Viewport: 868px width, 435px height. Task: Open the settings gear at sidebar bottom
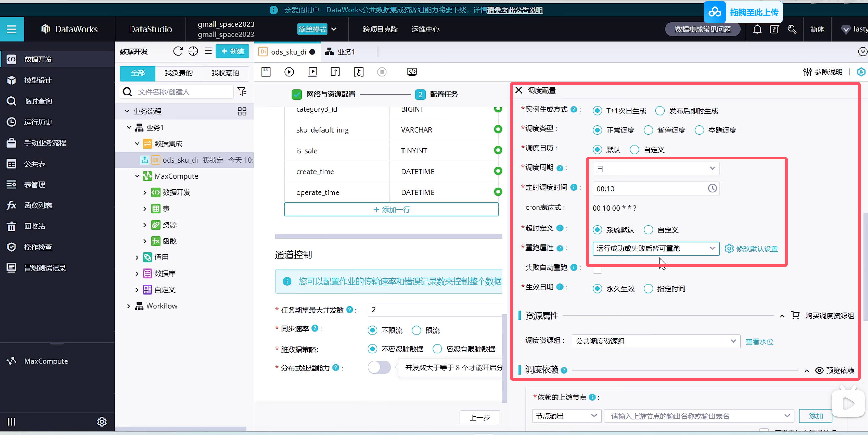102,421
